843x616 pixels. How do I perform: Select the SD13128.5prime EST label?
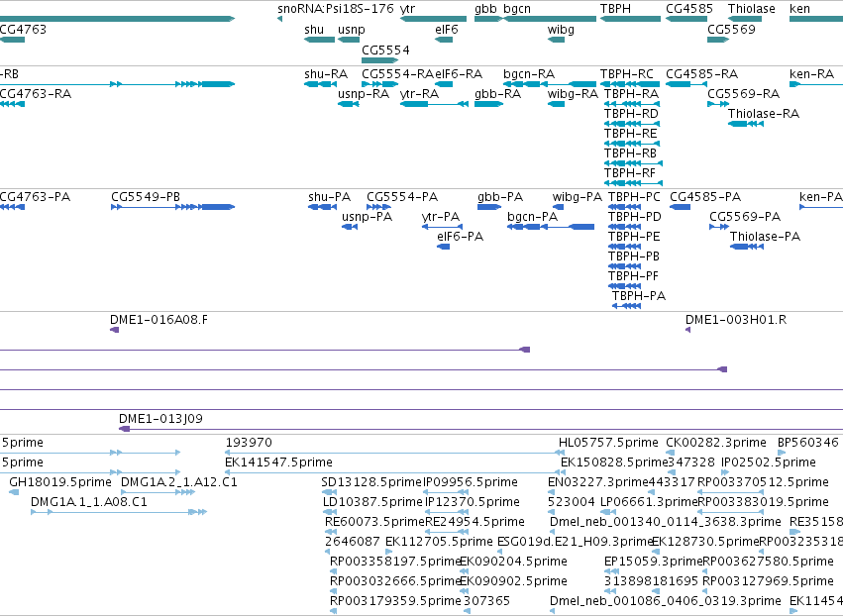pyautogui.click(x=372, y=481)
